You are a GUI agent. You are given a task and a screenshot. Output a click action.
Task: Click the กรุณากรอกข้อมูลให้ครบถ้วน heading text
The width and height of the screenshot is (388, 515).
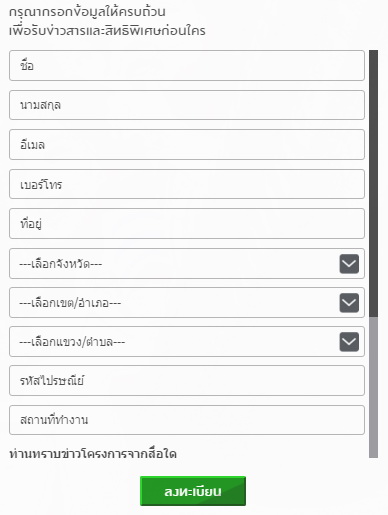pos(87,12)
